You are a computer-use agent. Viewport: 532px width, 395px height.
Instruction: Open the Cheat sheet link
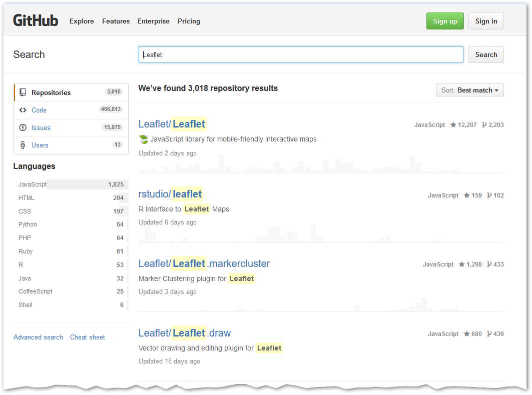[x=88, y=337]
